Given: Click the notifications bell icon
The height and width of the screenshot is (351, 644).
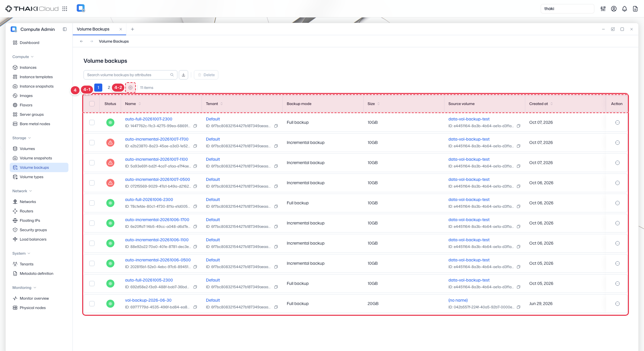Looking at the screenshot, I should 625,9.
